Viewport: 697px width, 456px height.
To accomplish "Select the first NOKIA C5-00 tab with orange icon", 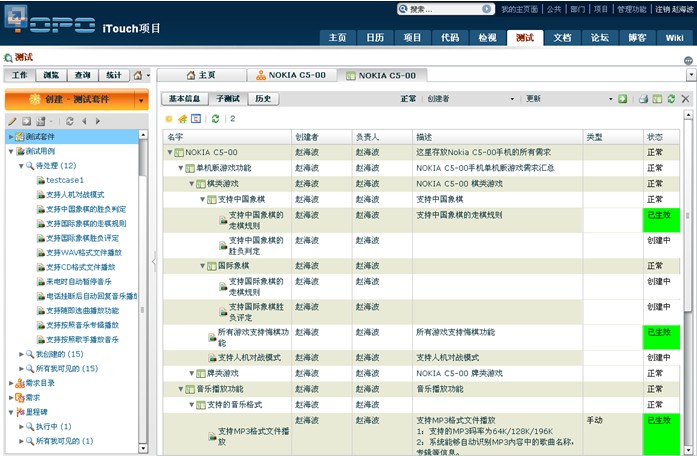I will (x=292, y=75).
